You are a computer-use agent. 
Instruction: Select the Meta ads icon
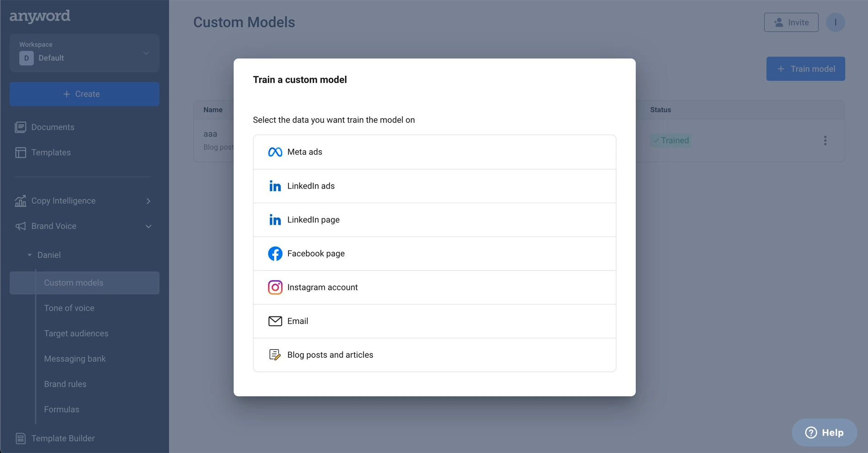(x=275, y=152)
